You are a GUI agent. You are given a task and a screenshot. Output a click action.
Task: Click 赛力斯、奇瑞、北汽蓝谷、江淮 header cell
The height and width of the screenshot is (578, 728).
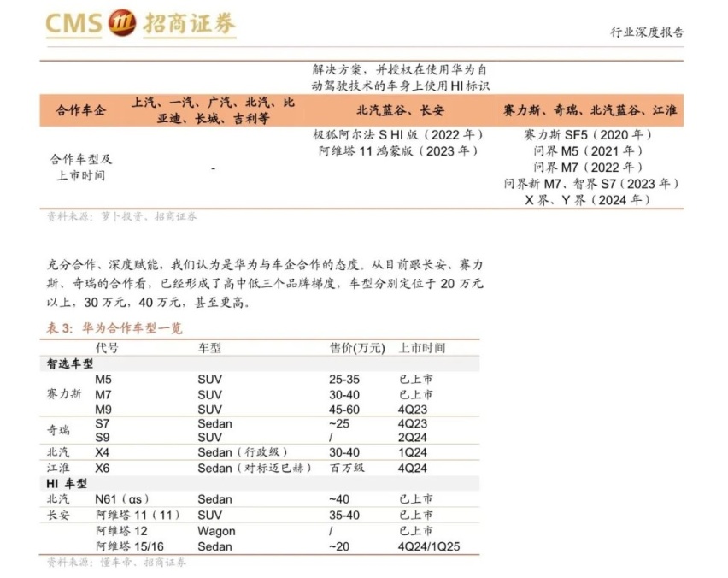pos(590,110)
